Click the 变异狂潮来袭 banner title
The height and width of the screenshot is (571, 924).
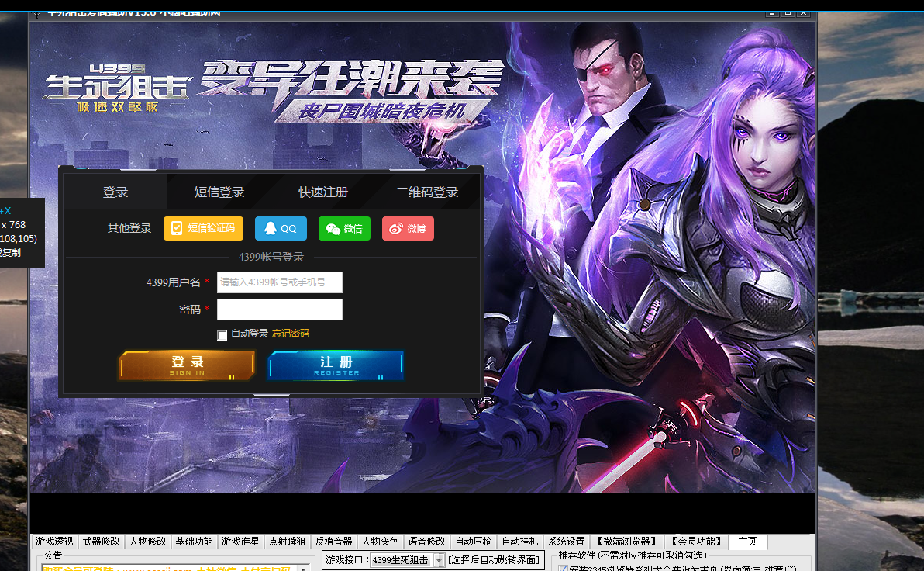tap(351, 77)
